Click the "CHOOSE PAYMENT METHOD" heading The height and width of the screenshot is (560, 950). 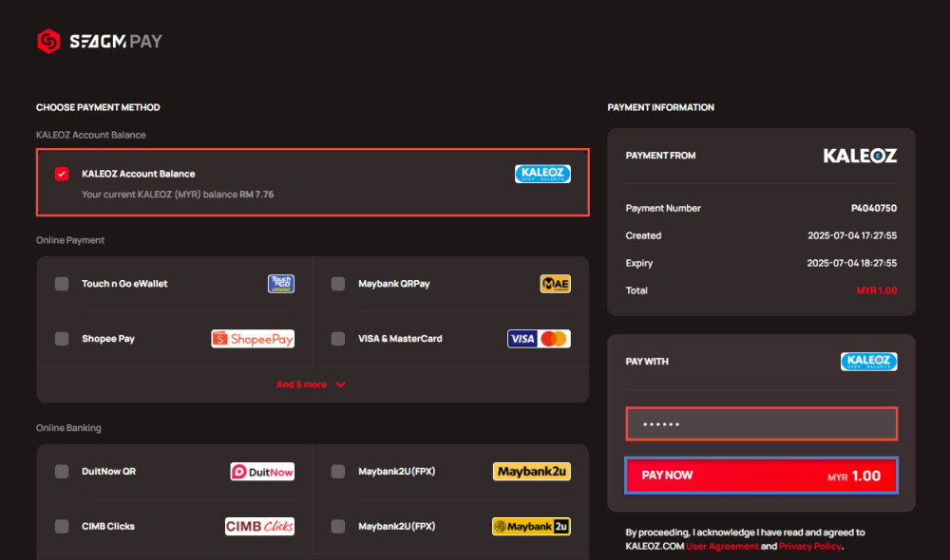[98, 107]
